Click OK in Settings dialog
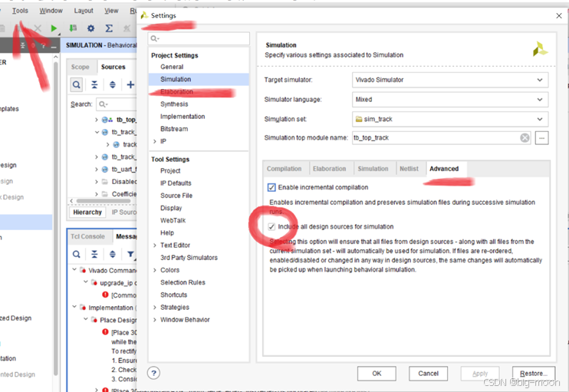569x392 pixels. coord(377,374)
